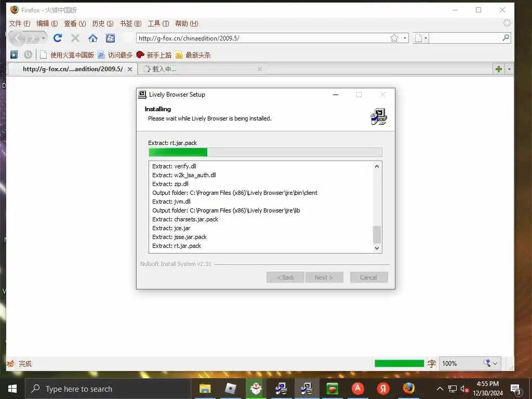This screenshot has height=399, width=532.
Task: Click the installer computer graphic icon
Action: [379, 116]
